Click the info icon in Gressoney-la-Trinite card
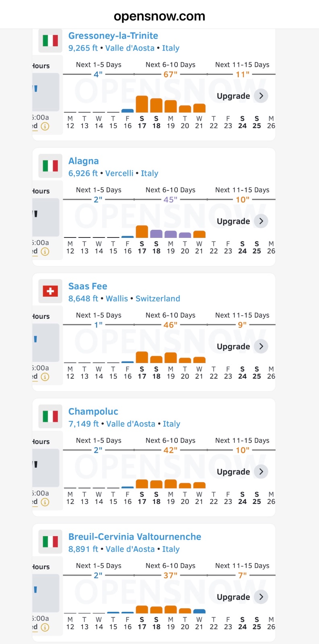Screen dimensions: 319x644 pos(45,126)
